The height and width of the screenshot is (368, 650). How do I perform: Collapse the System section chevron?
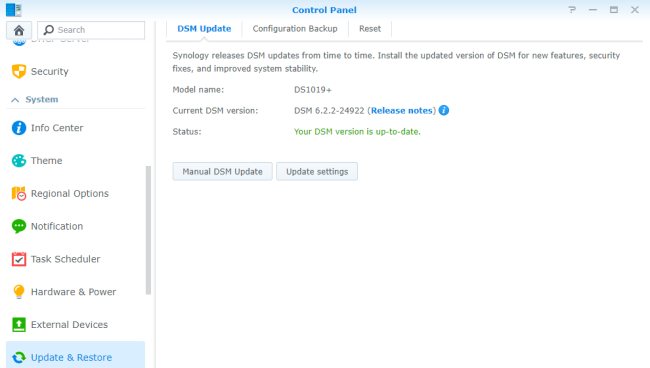tap(15, 100)
